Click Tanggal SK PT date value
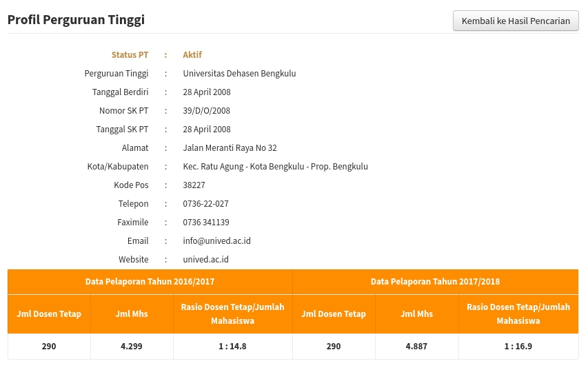 pyautogui.click(x=207, y=130)
